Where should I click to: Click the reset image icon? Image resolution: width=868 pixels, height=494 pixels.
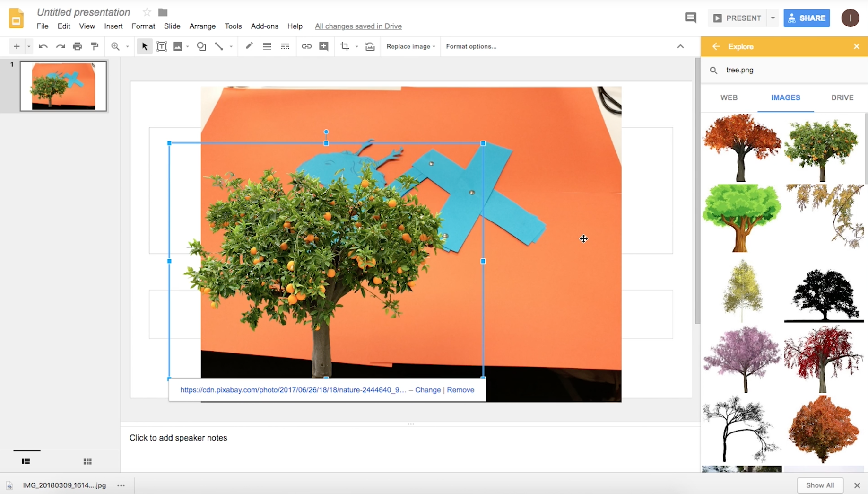tap(370, 46)
